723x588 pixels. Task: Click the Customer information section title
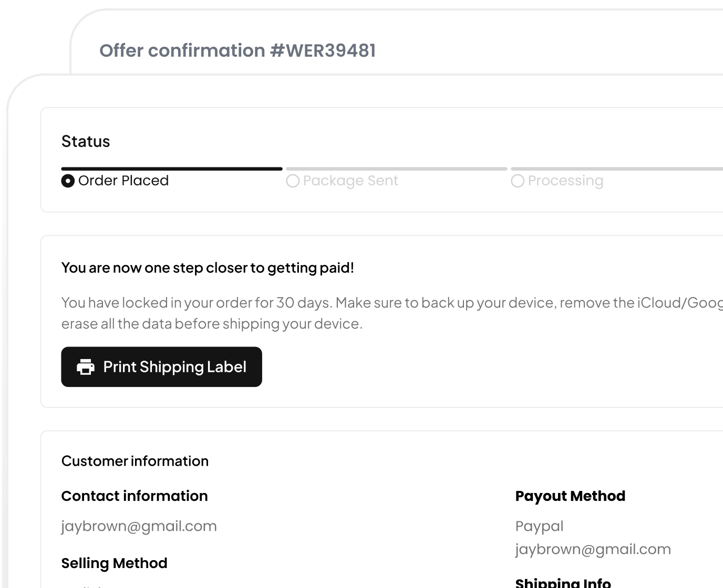tap(135, 461)
